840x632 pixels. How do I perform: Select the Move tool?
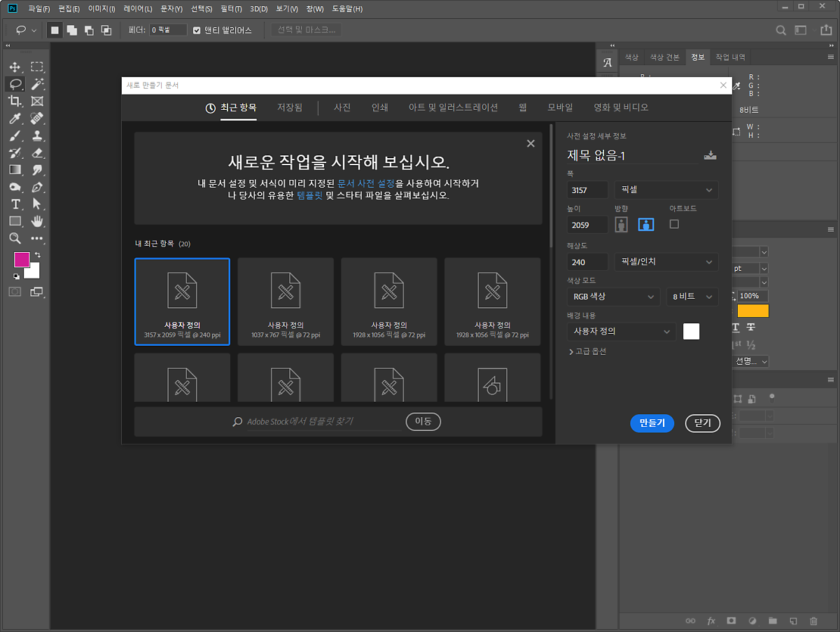[15, 67]
